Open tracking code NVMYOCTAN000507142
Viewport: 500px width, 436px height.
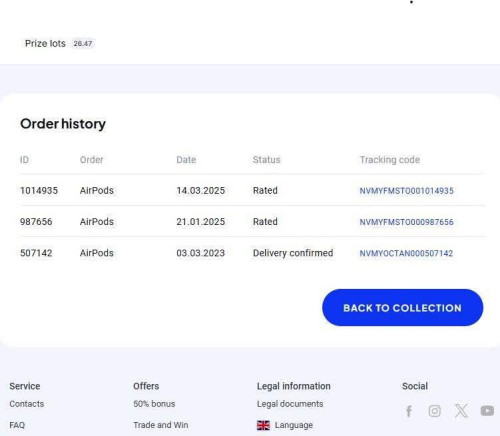[x=406, y=253]
